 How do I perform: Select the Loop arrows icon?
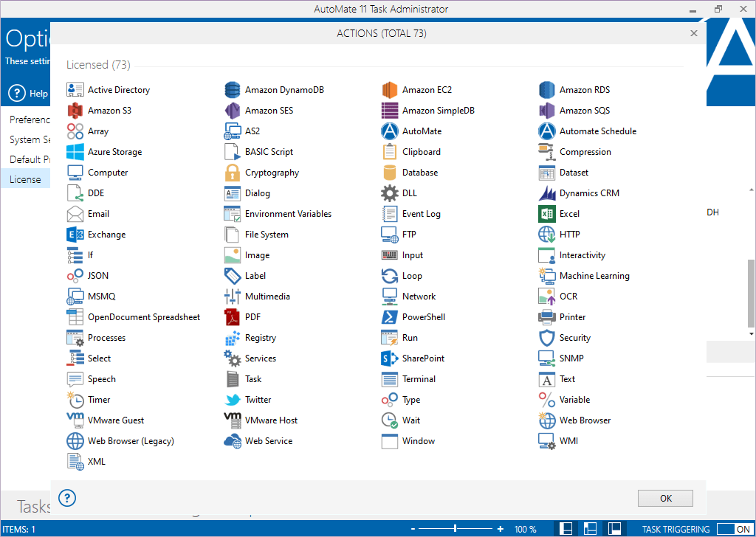tap(390, 276)
